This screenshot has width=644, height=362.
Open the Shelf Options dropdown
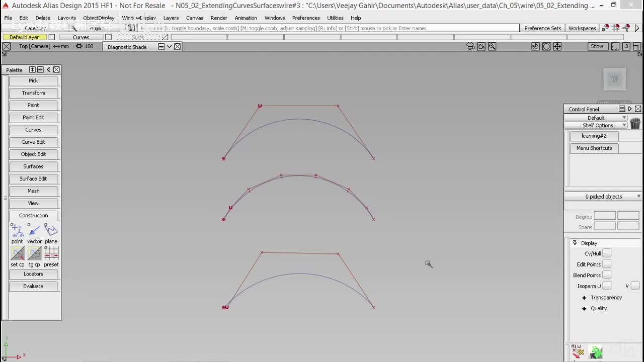click(x=596, y=125)
